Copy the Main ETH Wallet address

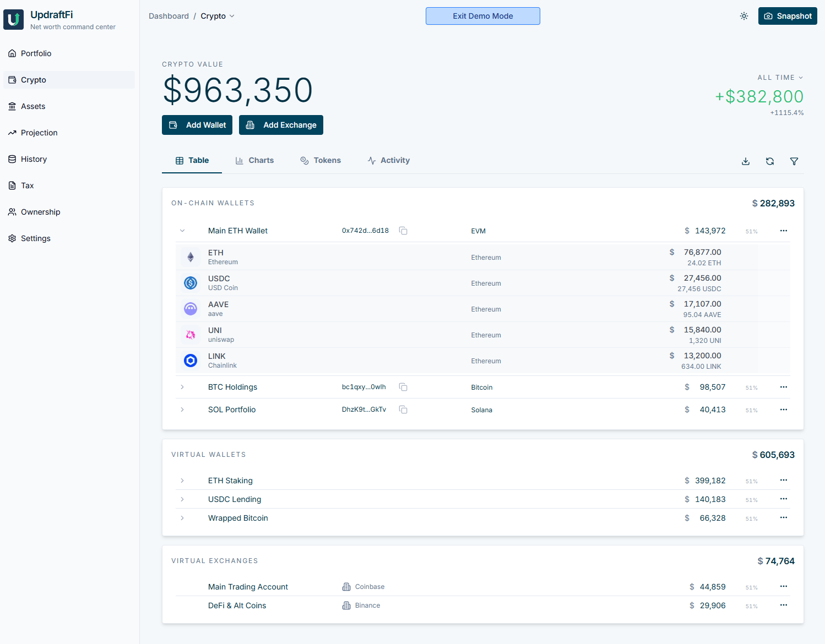[x=403, y=231]
